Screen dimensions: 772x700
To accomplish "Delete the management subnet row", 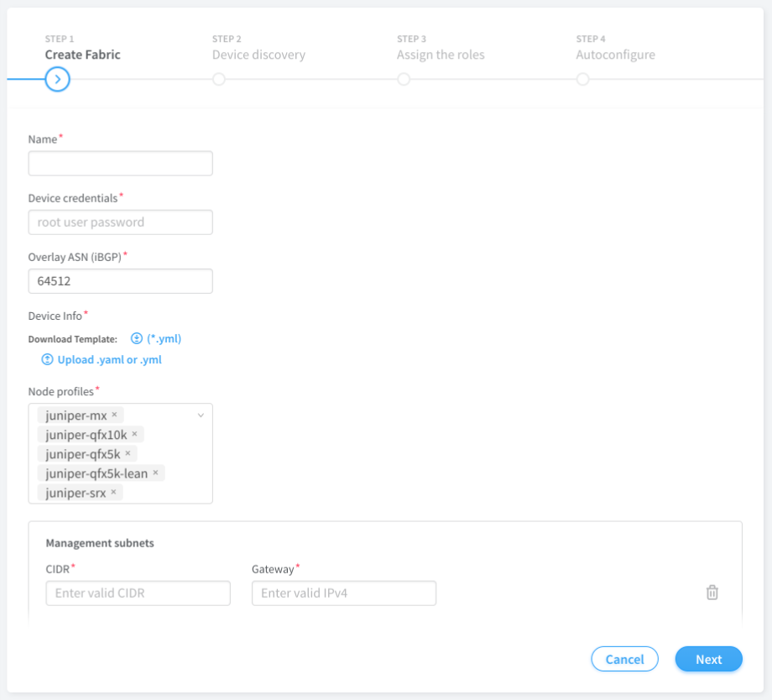I will pos(712,593).
